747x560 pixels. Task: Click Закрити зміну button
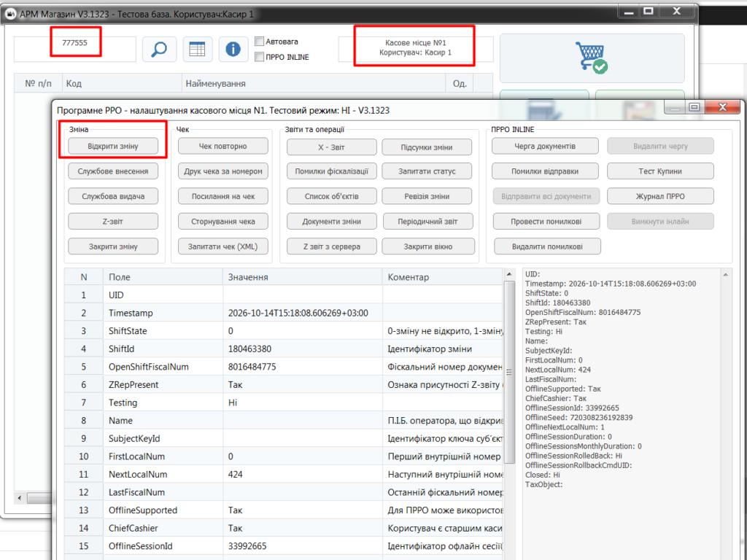pos(113,246)
